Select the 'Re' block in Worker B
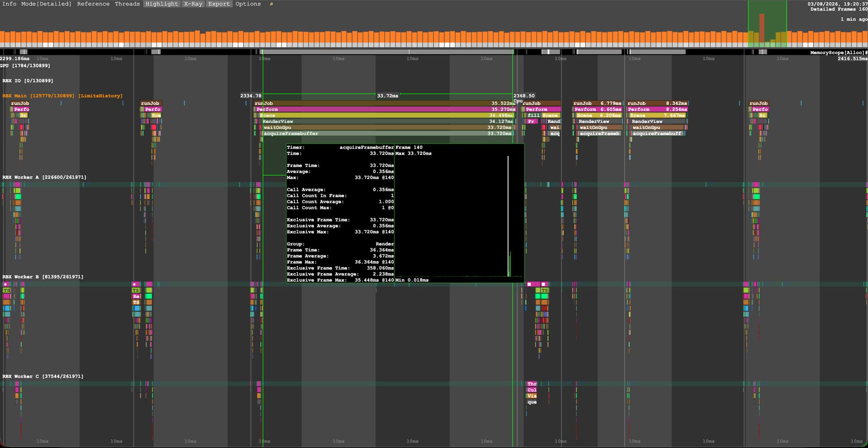Image resolution: width=868 pixels, height=448 pixels. point(136,297)
